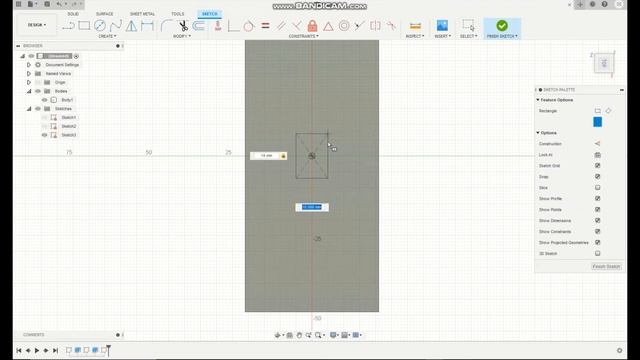Collapse Feature Options section in palette
Image resolution: width=640 pixels, height=360 pixels.
[538, 100]
